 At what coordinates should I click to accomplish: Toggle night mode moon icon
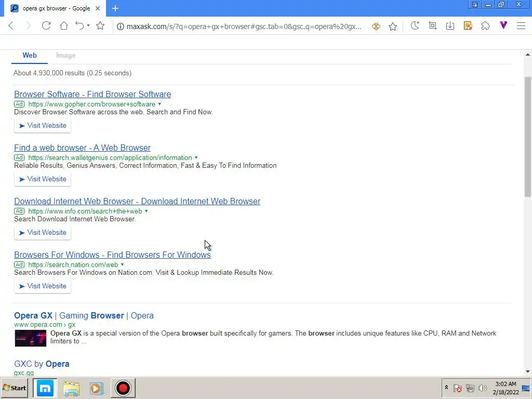[415, 26]
